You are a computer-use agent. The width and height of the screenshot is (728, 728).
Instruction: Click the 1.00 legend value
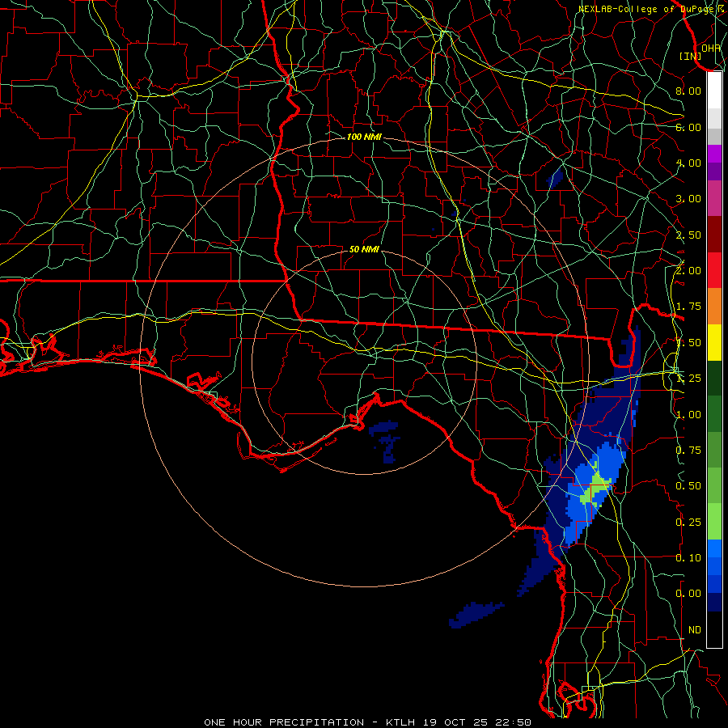[x=688, y=415]
